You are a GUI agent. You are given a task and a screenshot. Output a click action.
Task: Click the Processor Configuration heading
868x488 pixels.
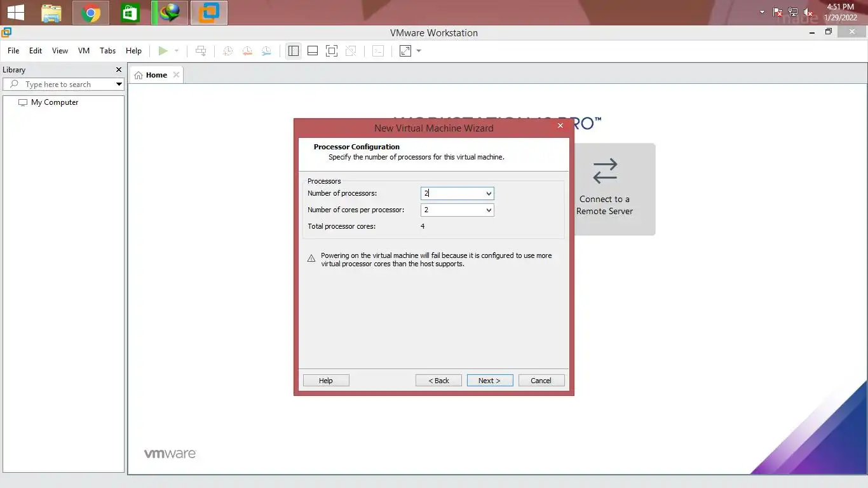(x=356, y=147)
